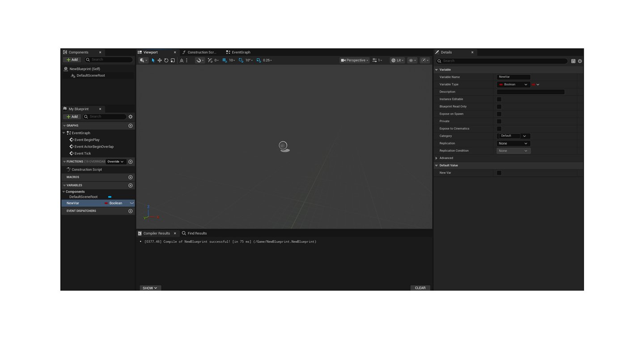Toggle world/local coordinate space icon
Viewport: 644px width, 339px height.
[x=182, y=60]
